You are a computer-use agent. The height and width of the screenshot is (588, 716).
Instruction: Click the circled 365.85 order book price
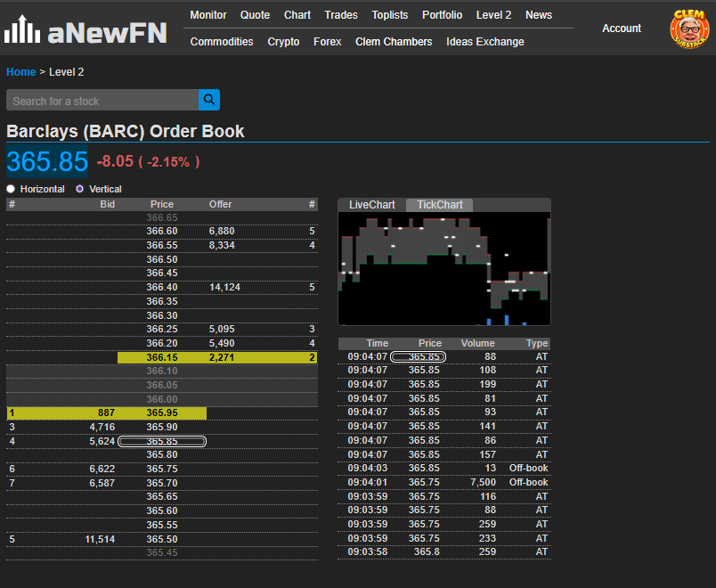click(x=162, y=441)
